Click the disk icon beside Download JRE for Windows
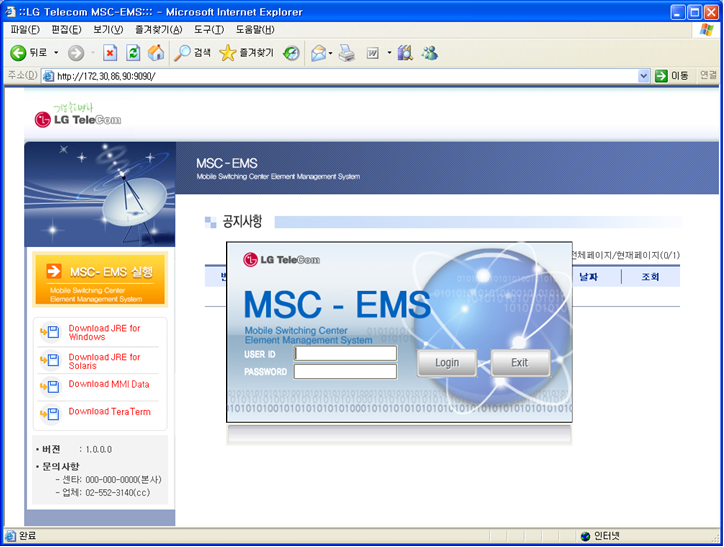Screen dimensions: 724x547 coord(50,332)
